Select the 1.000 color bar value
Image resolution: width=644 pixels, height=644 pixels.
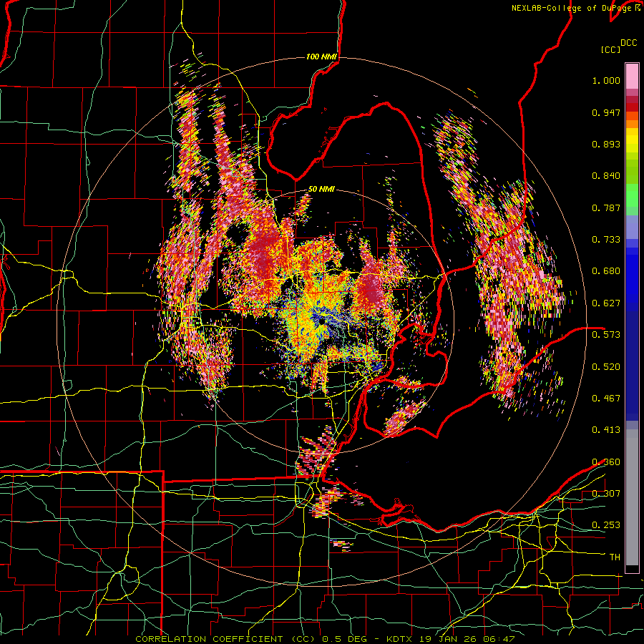coord(606,80)
